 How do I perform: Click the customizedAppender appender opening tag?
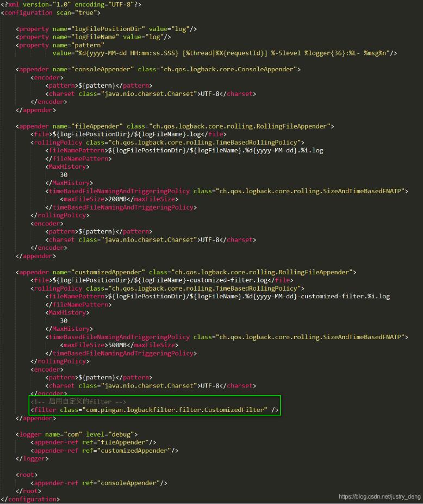(x=185, y=272)
